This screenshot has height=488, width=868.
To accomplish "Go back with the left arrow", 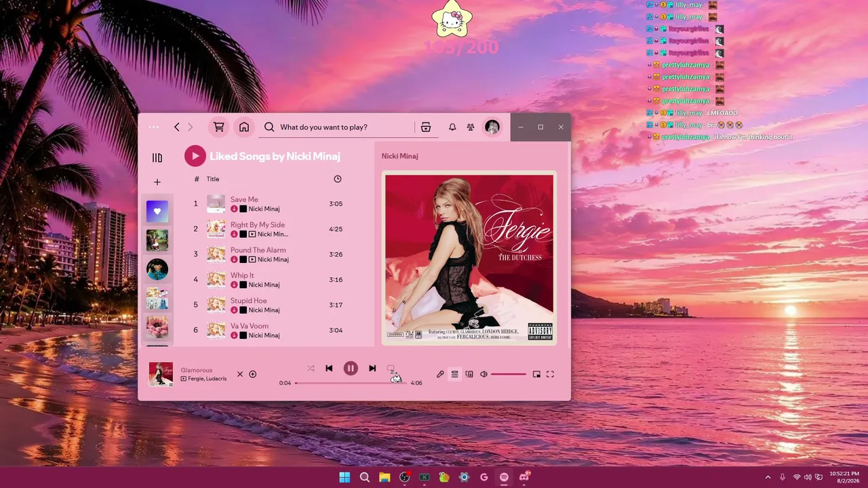I will click(177, 127).
